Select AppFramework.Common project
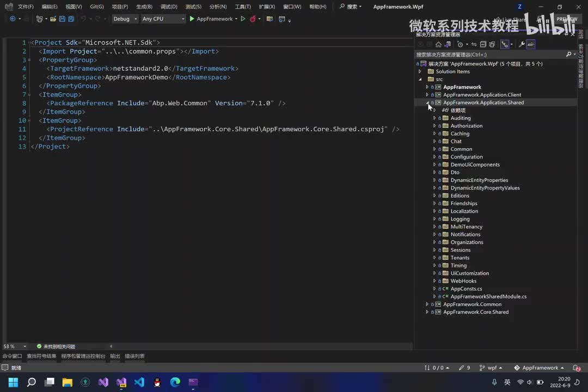 coord(472,304)
